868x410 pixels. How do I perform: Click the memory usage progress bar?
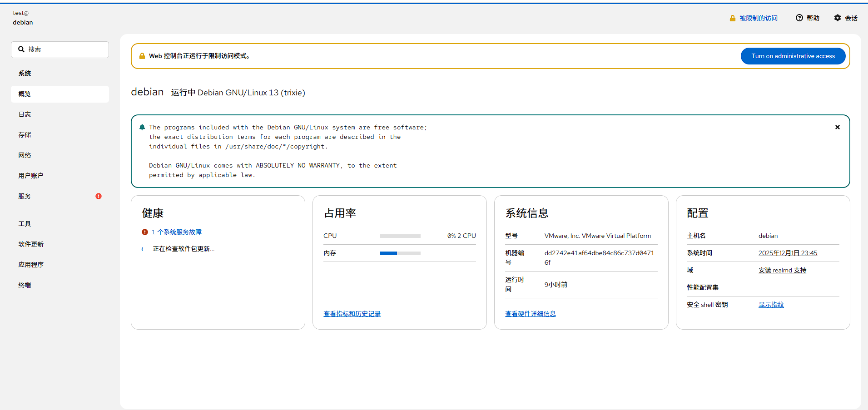[400, 253]
